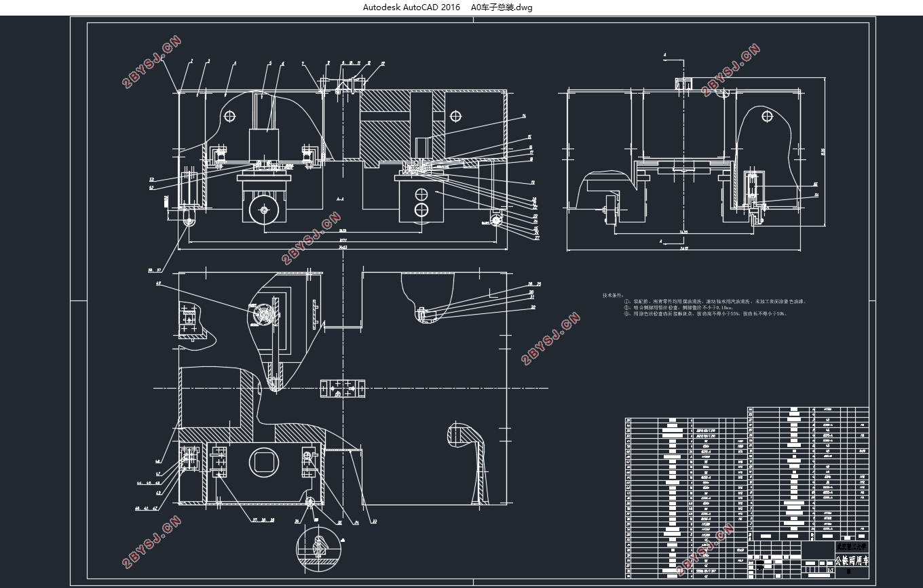Select technical note ② about 0.10mm clearance
Image resolution: width=923 pixels, height=588 pixels.
pos(679,307)
